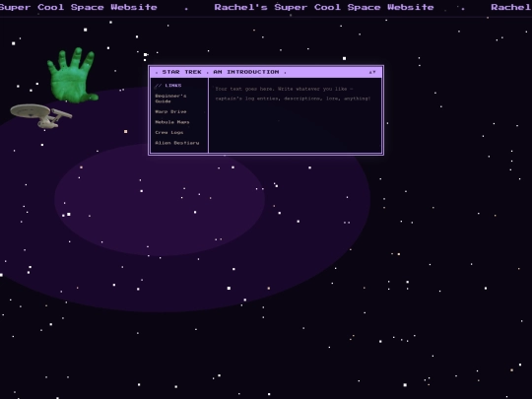Click the Enterprise starship image
Viewport: 532px width, 399px height.
click(41, 115)
